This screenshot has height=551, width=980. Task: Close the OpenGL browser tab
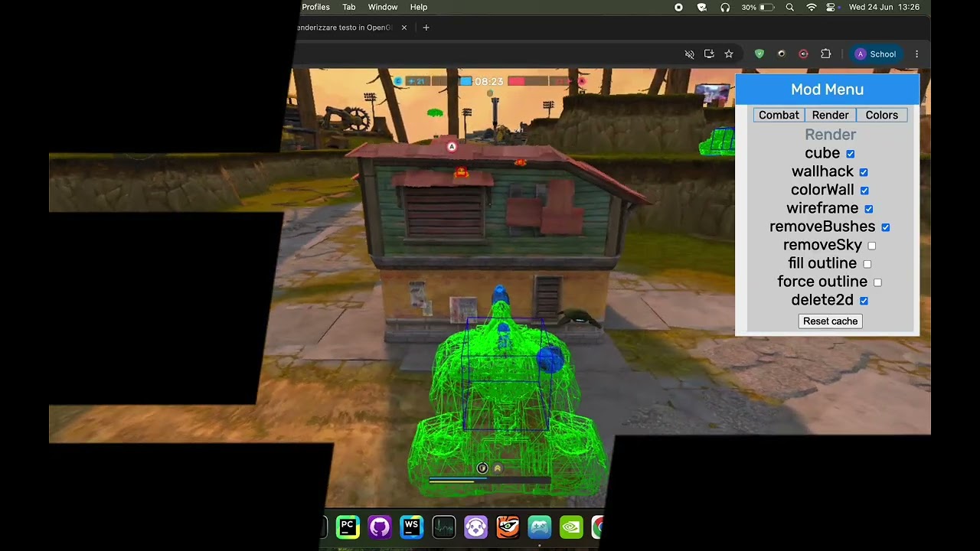[404, 28]
